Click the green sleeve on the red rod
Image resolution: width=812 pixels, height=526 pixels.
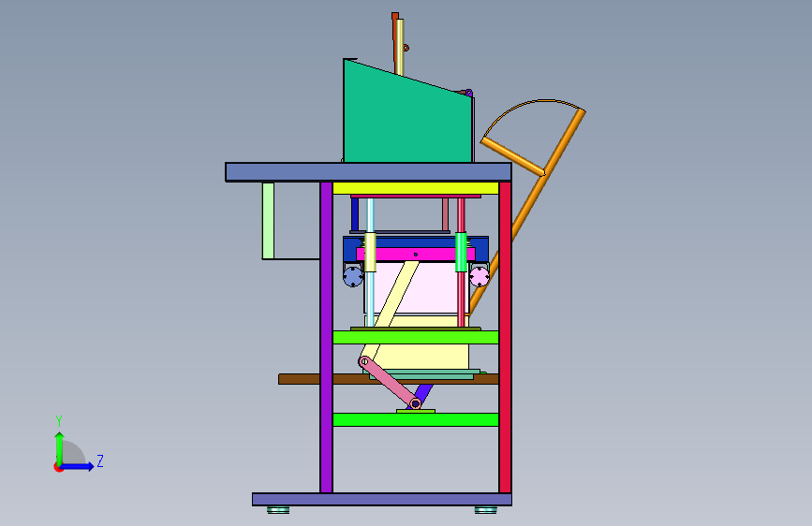(461, 252)
